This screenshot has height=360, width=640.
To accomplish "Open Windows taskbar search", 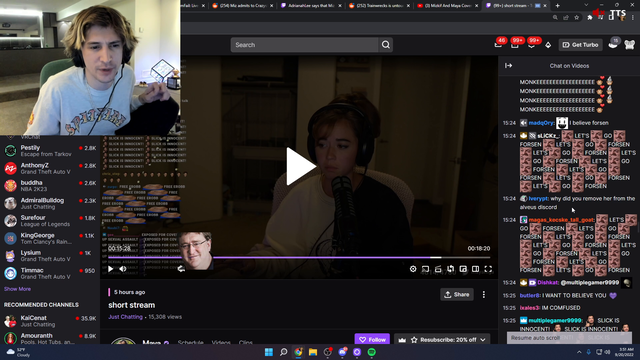I will coord(283,352).
